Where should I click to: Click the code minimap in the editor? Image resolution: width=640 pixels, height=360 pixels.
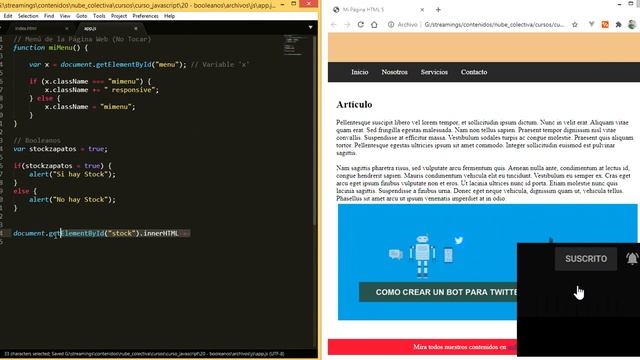293,45
